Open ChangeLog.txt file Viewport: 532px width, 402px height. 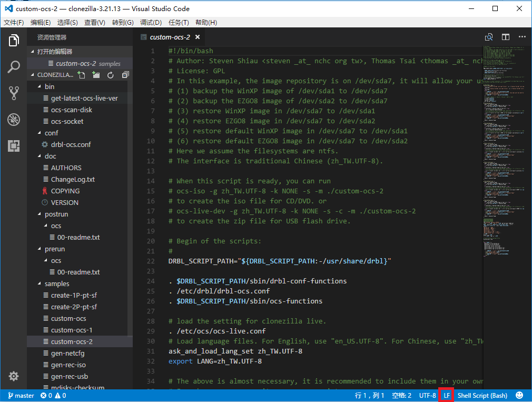pyautogui.click(x=73, y=180)
